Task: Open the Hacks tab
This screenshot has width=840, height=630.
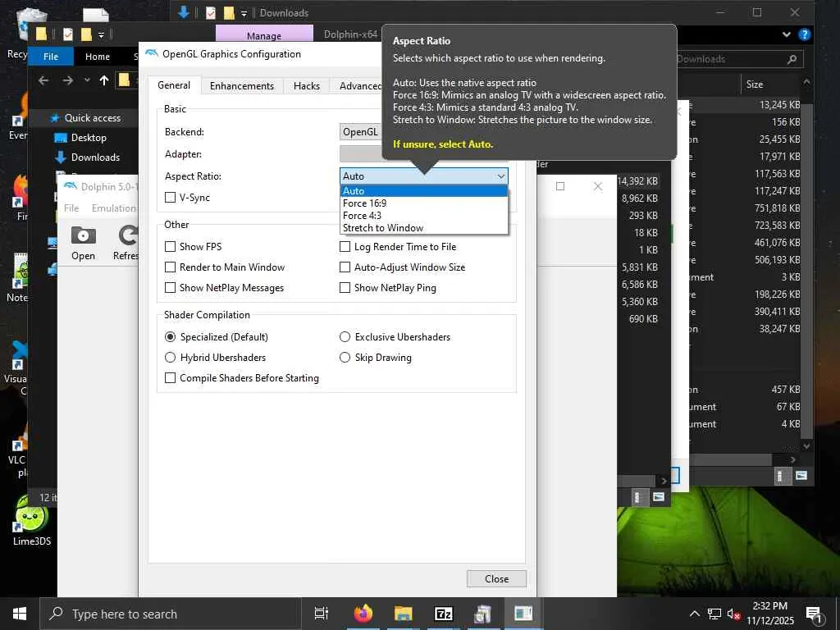Action: [307, 85]
